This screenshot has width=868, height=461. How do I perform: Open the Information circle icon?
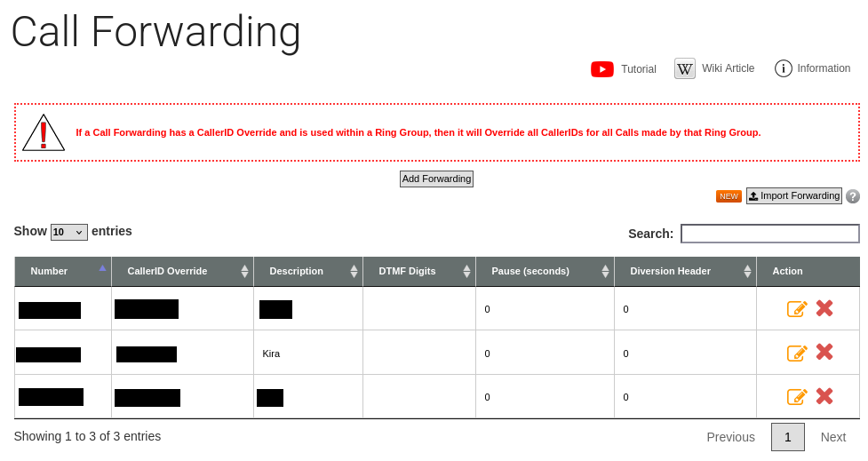[783, 68]
